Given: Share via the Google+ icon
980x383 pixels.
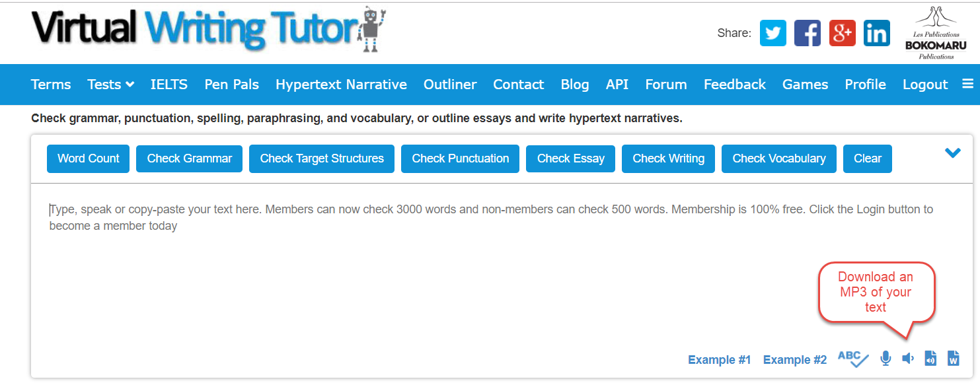Looking at the screenshot, I should point(842,32).
